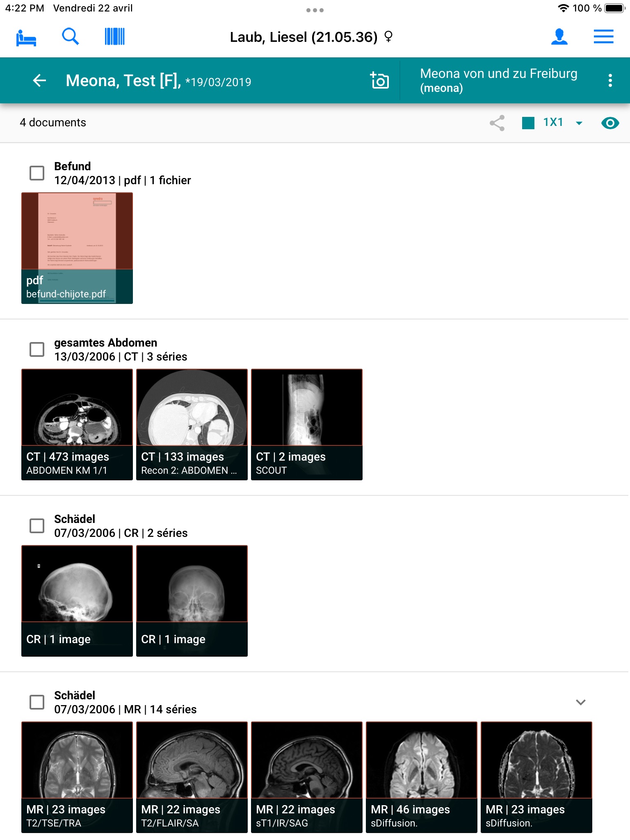Check the gesamtes Abdomen checkbox
630x840 pixels.
(x=37, y=349)
